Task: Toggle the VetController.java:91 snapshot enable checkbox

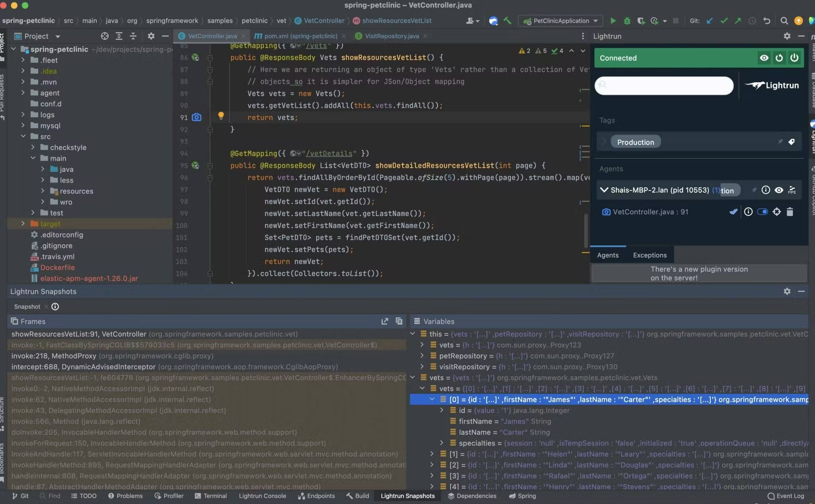Action: click(x=762, y=212)
